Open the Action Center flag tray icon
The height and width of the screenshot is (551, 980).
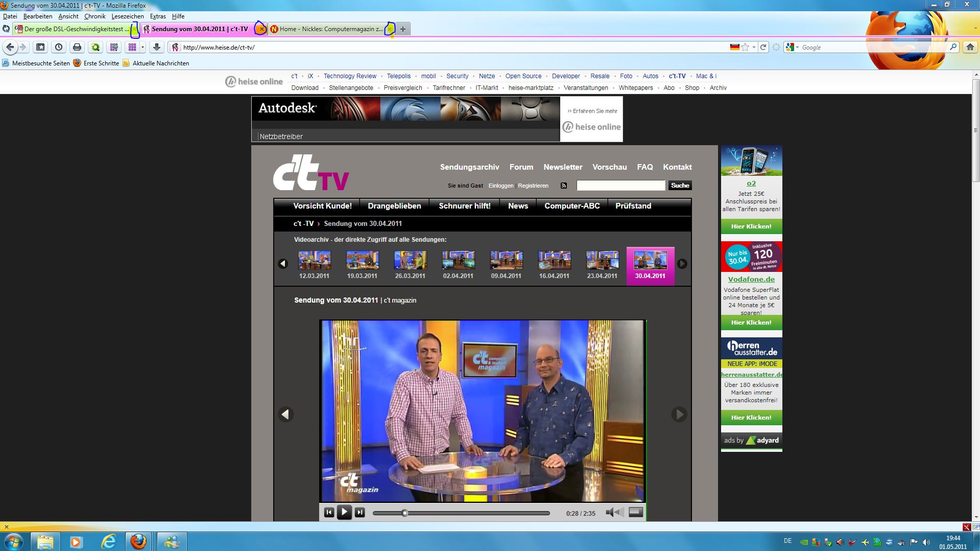[914, 542]
